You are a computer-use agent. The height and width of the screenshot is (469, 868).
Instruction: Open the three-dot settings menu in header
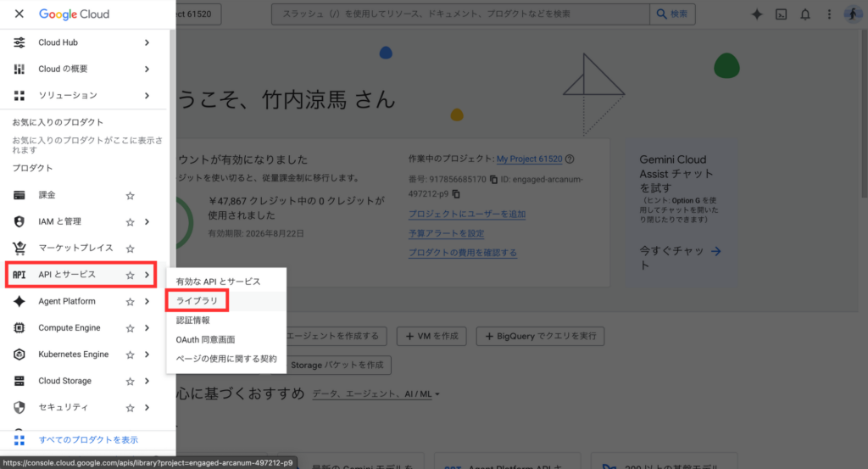829,14
